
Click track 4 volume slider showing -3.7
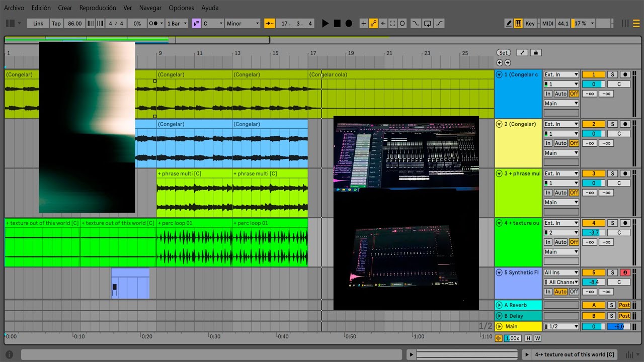pyautogui.click(x=593, y=233)
